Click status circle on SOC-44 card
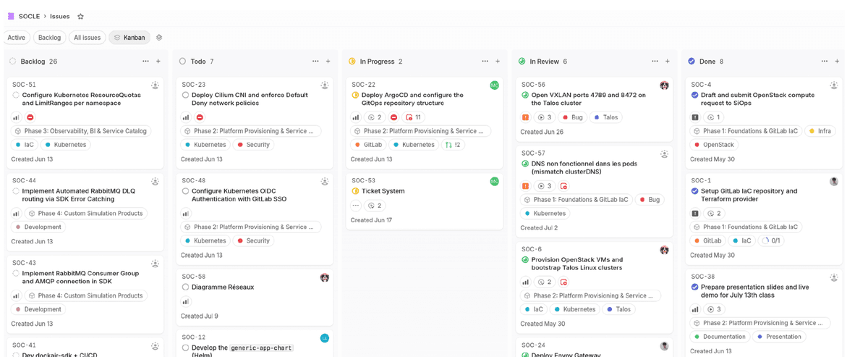Screen dimensions: 868x357 16,191
